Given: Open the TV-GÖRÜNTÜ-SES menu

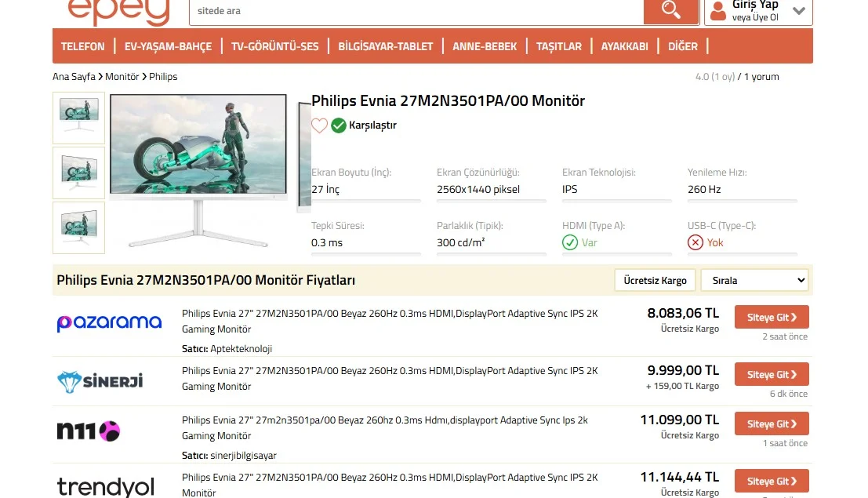Looking at the screenshot, I should pyautogui.click(x=274, y=46).
